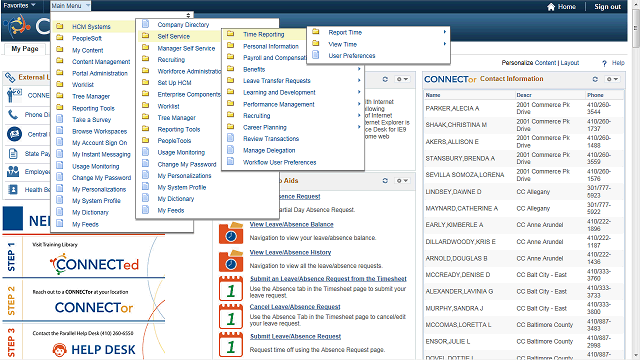Click the Home icon in header

point(551,7)
